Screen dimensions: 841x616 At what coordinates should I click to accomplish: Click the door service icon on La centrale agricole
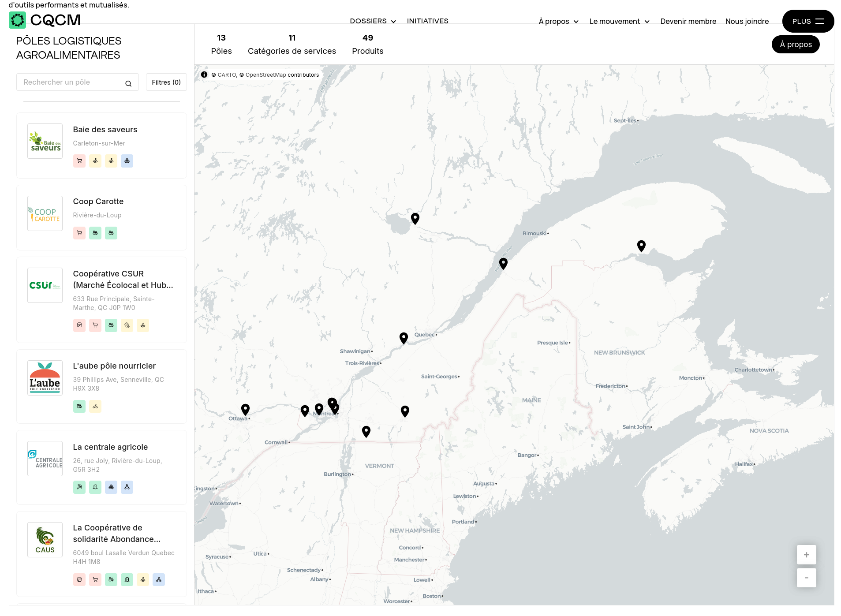point(95,487)
